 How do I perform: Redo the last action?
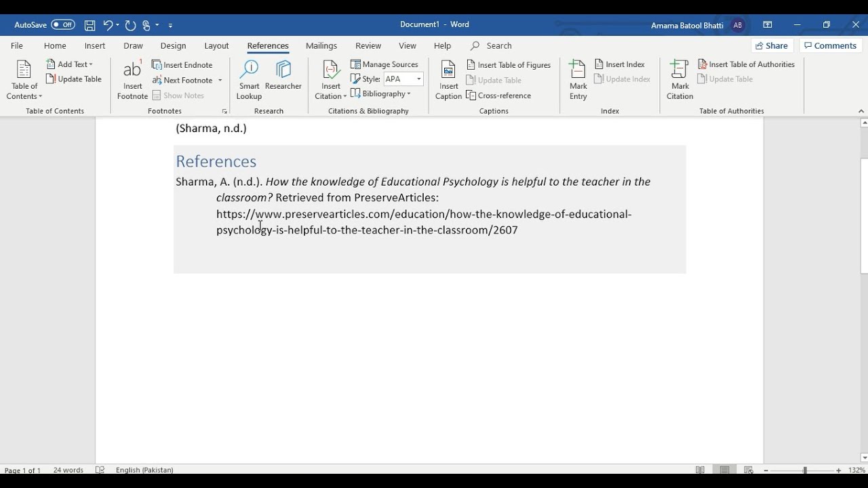pos(130,25)
